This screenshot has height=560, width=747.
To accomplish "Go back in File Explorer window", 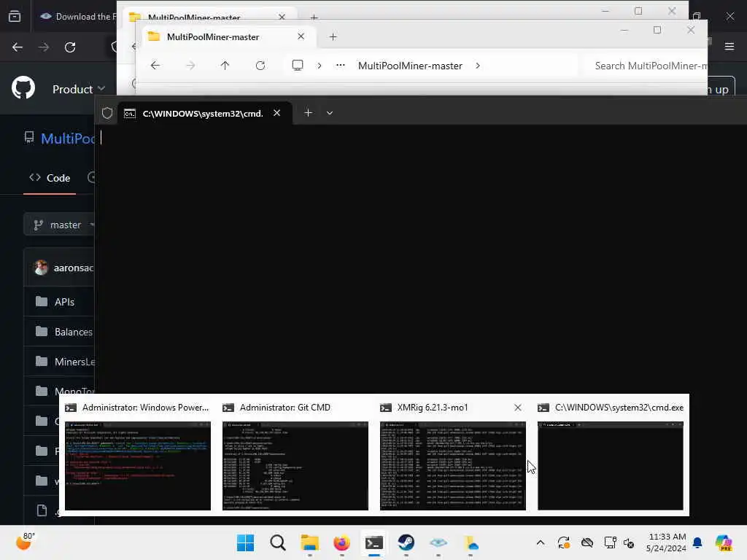I will tap(155, 66).
